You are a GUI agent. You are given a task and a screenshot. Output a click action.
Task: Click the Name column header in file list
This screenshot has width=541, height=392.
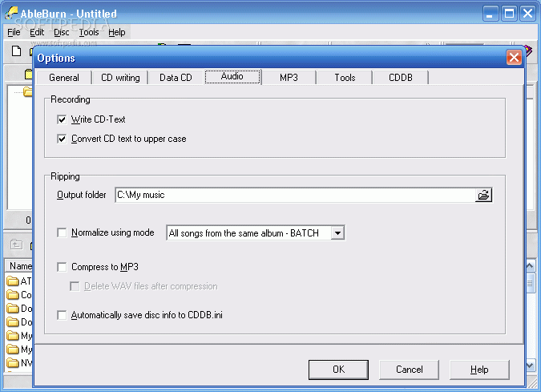[19, 266]
